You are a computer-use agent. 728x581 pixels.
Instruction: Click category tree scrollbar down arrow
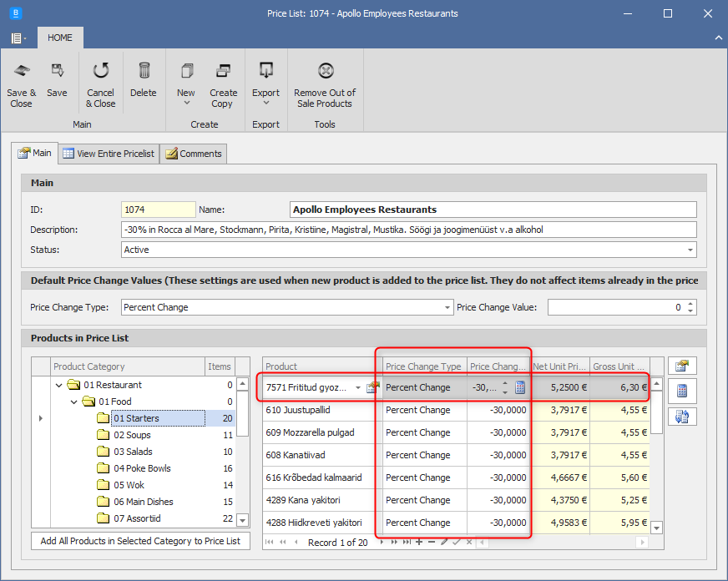click(x=242, y=520)
